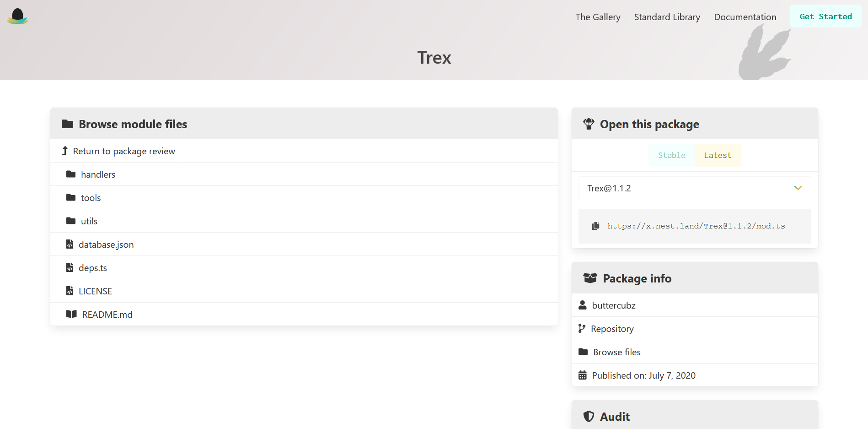Click the git branch icon beside Repository
This screenshot has width=868, height=429.
pos(582,328)
